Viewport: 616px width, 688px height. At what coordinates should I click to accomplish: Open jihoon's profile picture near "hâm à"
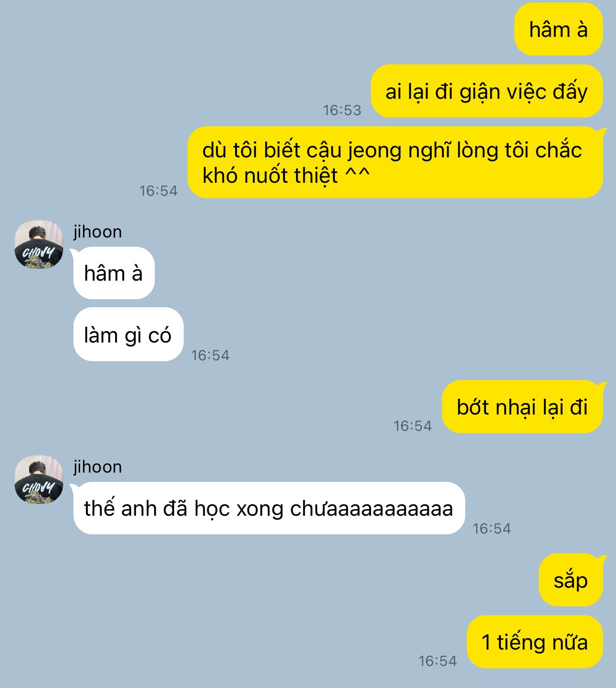pyautogui.click(x=39, y=244)
